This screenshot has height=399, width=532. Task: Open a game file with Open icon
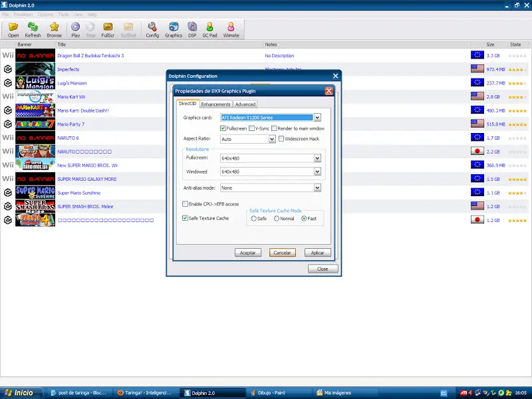tap(13, 29)
